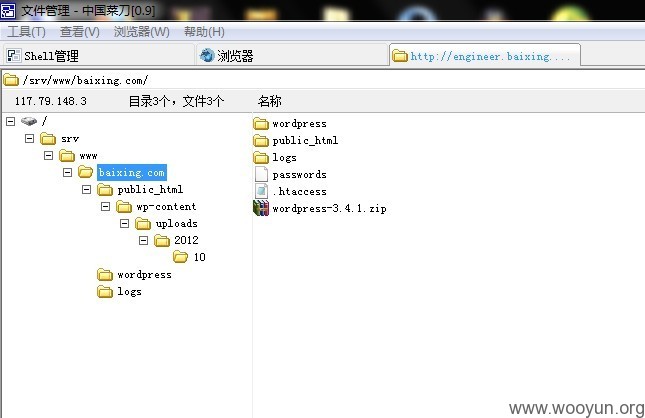The image size is (645, 418).
Task: Collapse the srv tree node
Action: pyautogui.click(x=29, y=138)
